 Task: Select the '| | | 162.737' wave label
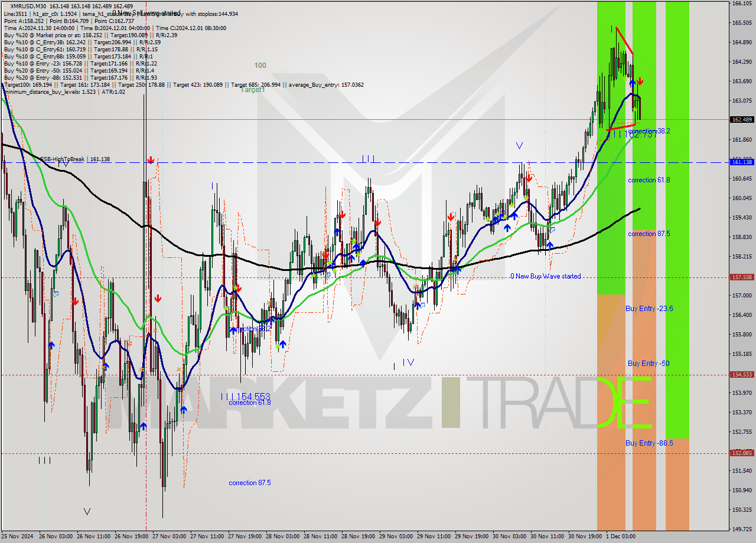point(634,135)
